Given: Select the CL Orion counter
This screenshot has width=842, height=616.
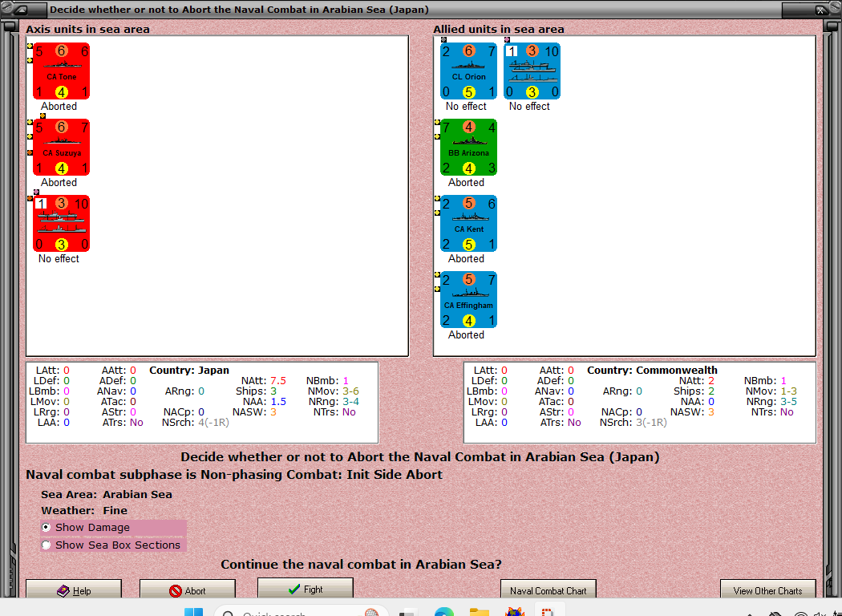Looking at the screenshot, I should coord(469,71).
